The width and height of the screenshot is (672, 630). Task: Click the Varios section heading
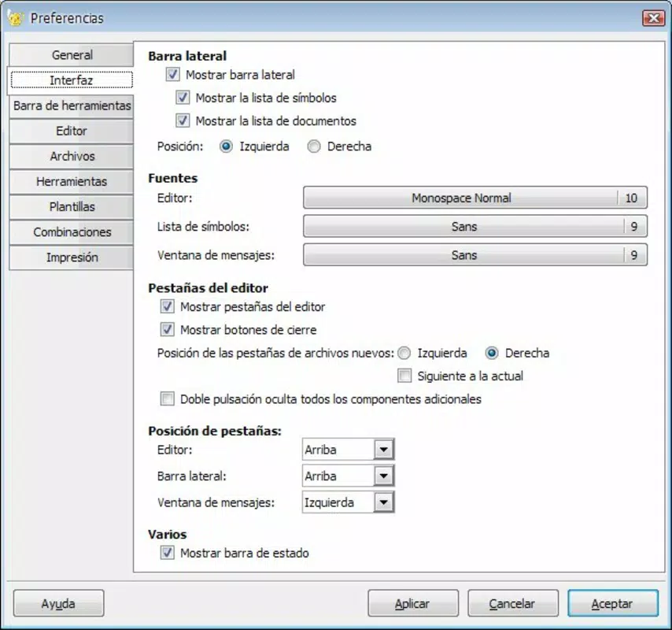coord(168,535)
